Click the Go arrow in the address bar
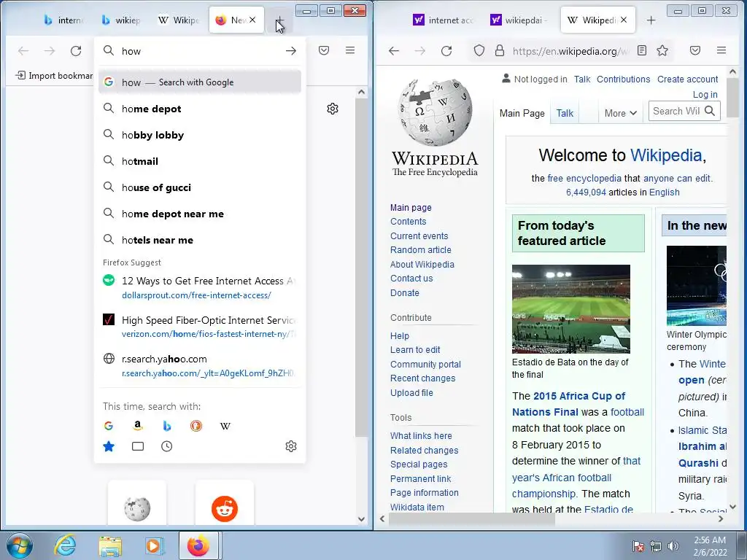Viewport: 747px width, 560px height. [x=290, y=51]
